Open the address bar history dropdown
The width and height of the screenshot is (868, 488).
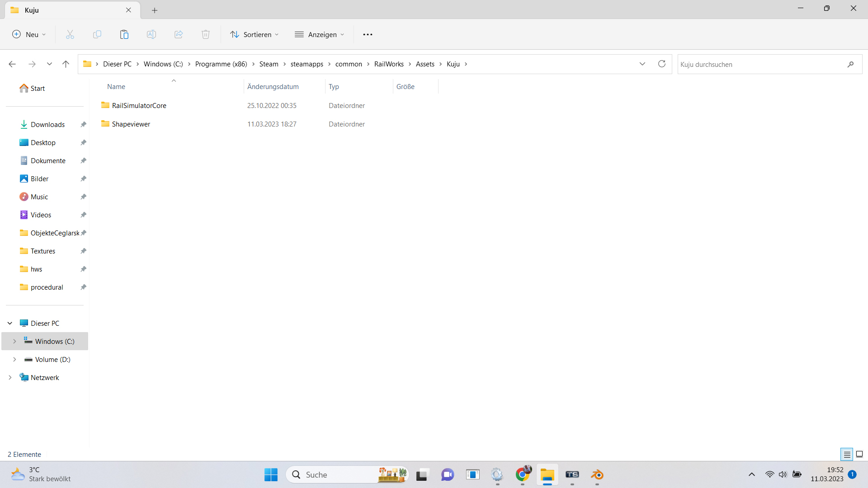pos(642,64)
